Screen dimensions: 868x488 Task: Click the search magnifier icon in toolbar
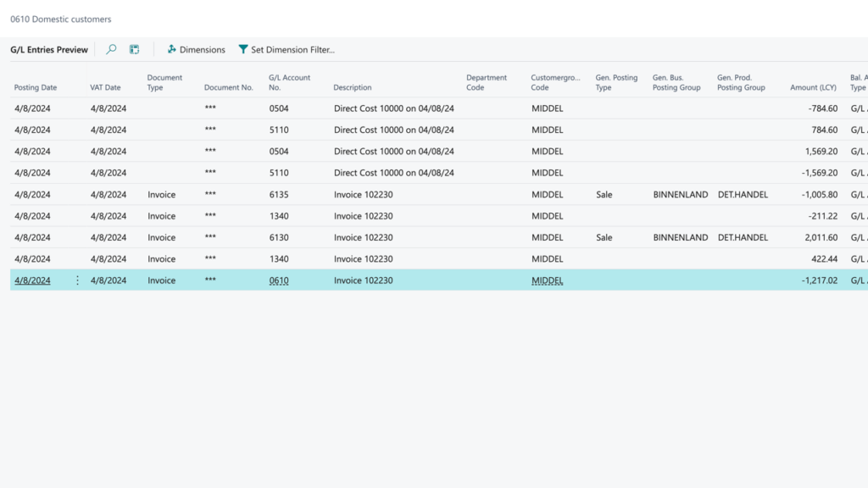tap(111, 50)
